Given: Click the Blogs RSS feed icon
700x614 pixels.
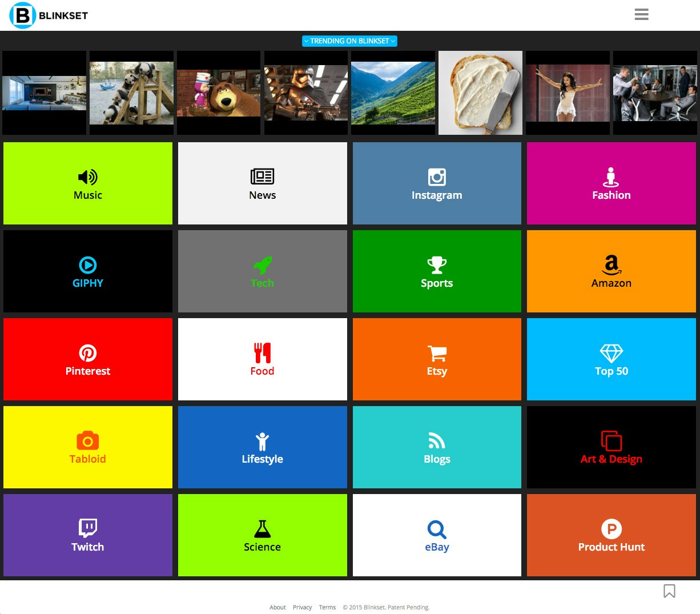Looking at the screenshot, I should tap(437, 440).
